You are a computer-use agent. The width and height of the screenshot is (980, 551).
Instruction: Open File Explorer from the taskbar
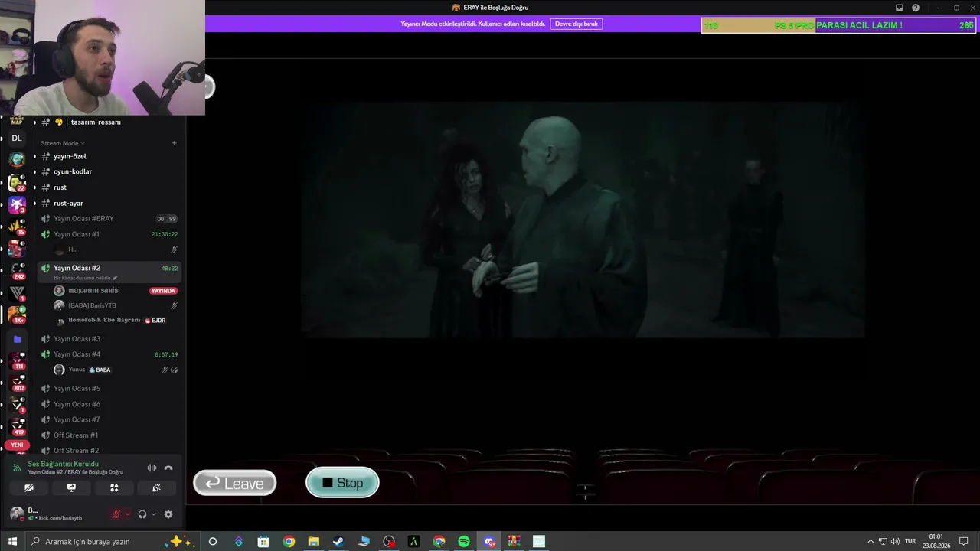pos(313,542)
